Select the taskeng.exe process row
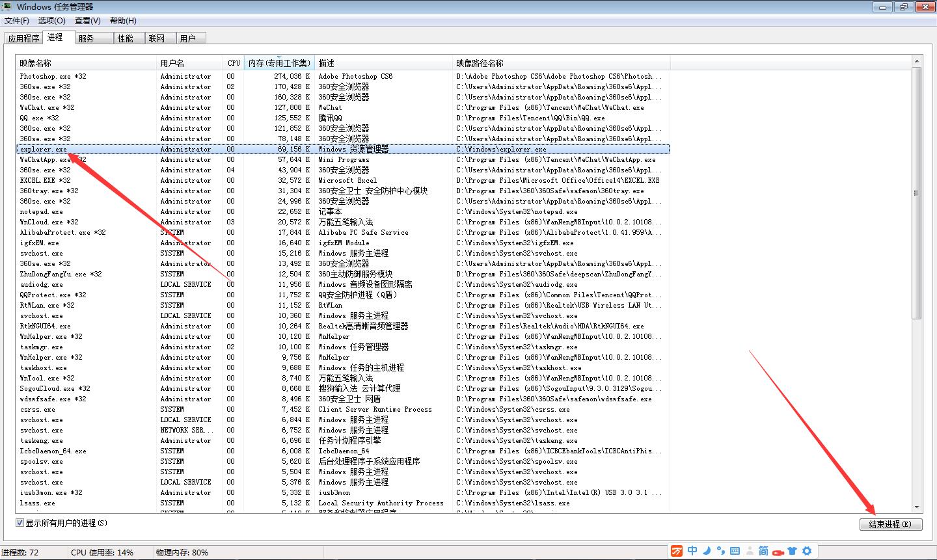This screenshot has height=560, width=937. coord(343,440)
